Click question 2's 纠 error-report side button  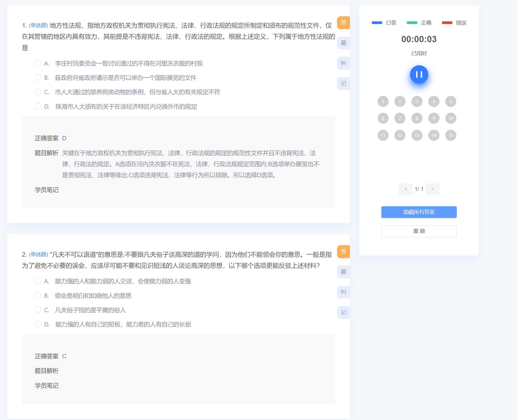343,292
